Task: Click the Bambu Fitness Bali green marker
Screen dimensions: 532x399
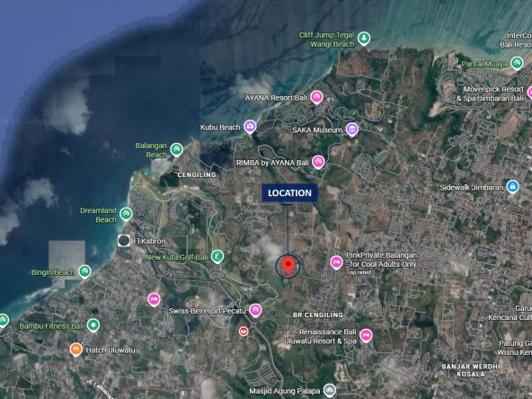Action: pyautogui.click(x=93, y=325)
